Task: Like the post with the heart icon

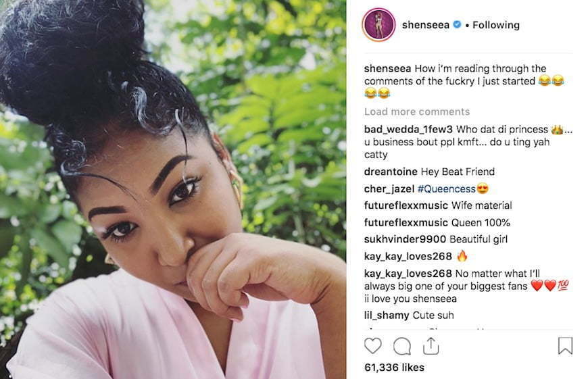Action: [x=373, y=346]
